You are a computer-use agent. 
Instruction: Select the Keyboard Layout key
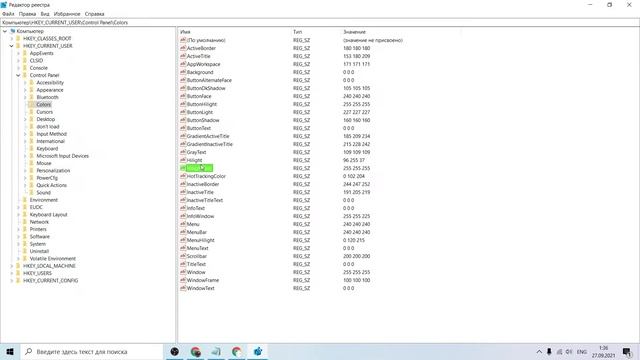tap(48, 215)
